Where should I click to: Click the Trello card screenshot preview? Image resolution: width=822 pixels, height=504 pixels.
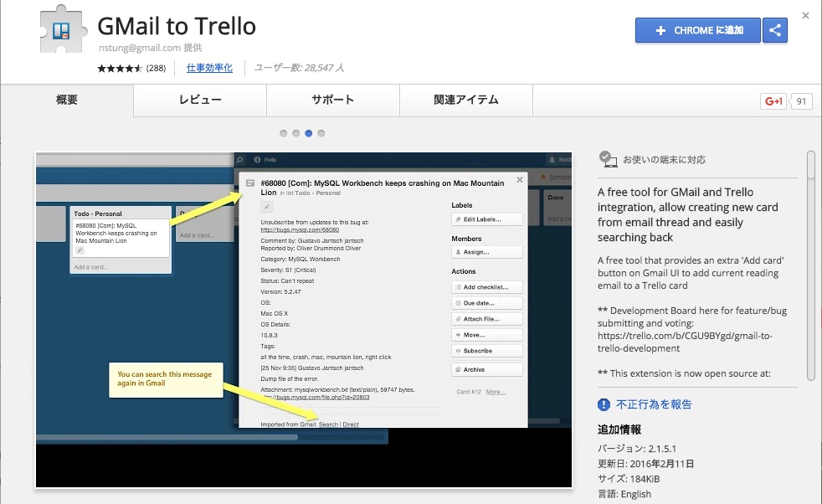(304, 319)
